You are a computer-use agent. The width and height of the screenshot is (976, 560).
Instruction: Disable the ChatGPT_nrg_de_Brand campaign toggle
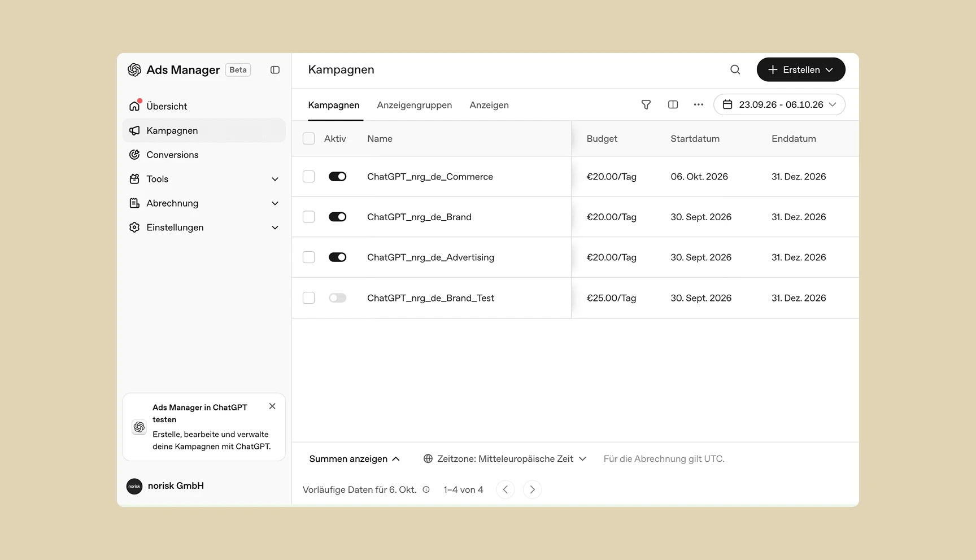pos(337,217)
